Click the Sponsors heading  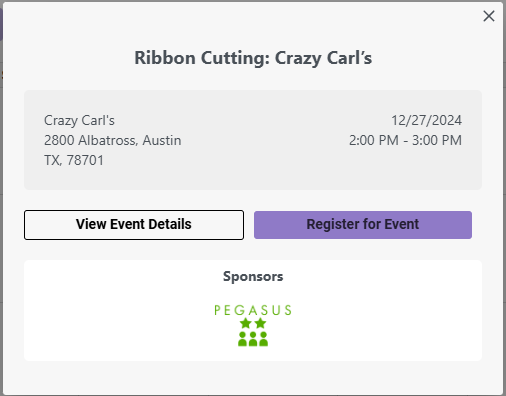(253, 277)
